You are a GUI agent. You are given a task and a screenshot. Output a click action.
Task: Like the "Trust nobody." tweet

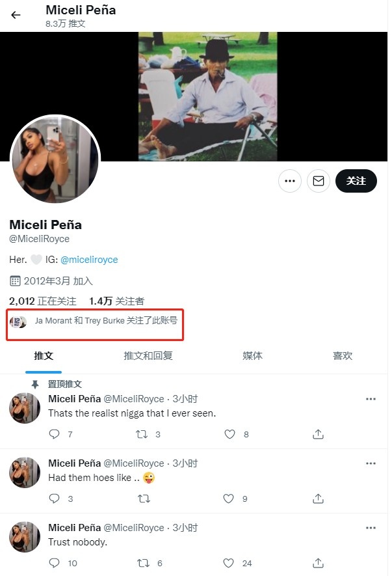229,563
